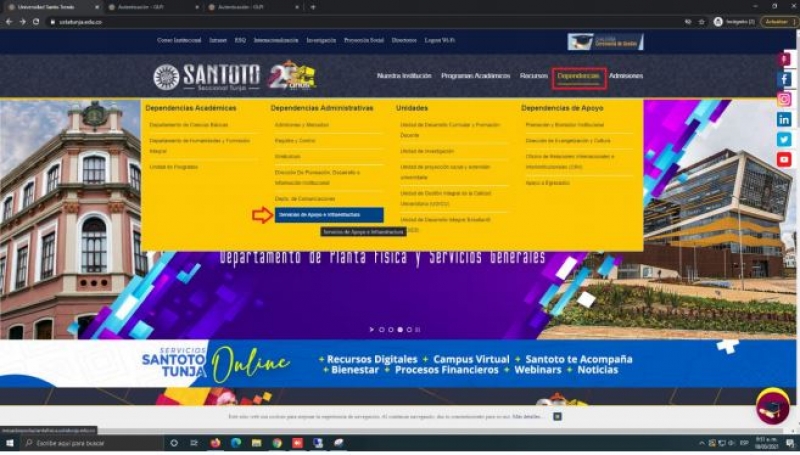This screenshot has width=800, height=455.
Task: Open Depto. de Comunicaciones link
Action: (305, 199)
